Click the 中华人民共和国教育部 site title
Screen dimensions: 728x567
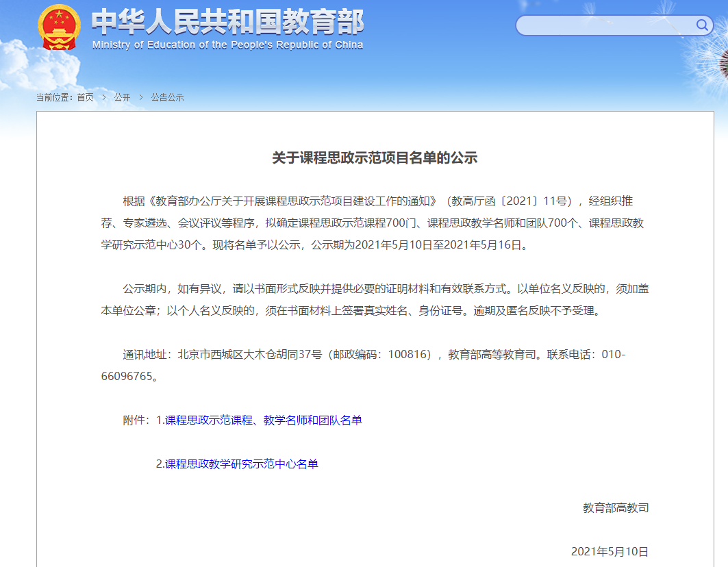[x=227, y=22]
